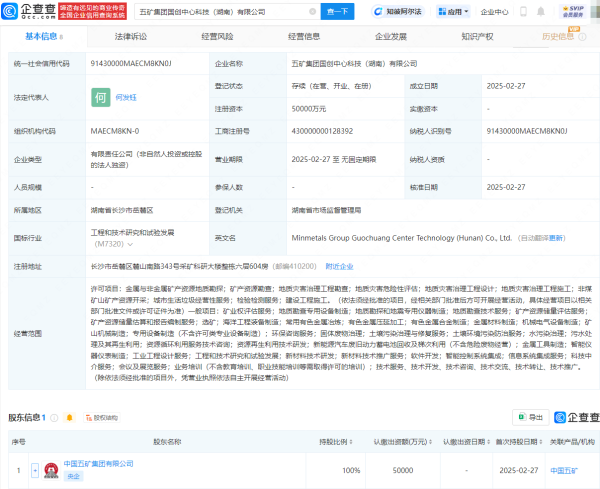Viewport: 600px width, 489px height.
Task: Click the SVIP 会员服务 badge
Action: tap(573, 11)
